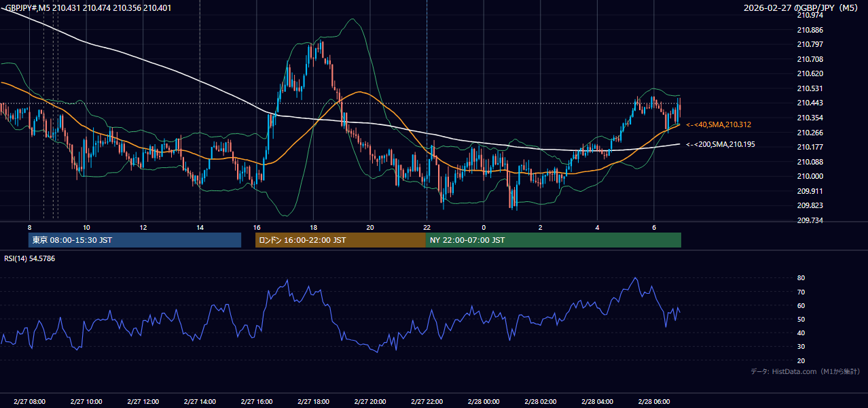Click the 210.974 price axis label
This screenshot has width=868, height=408.
click(810, 15)
